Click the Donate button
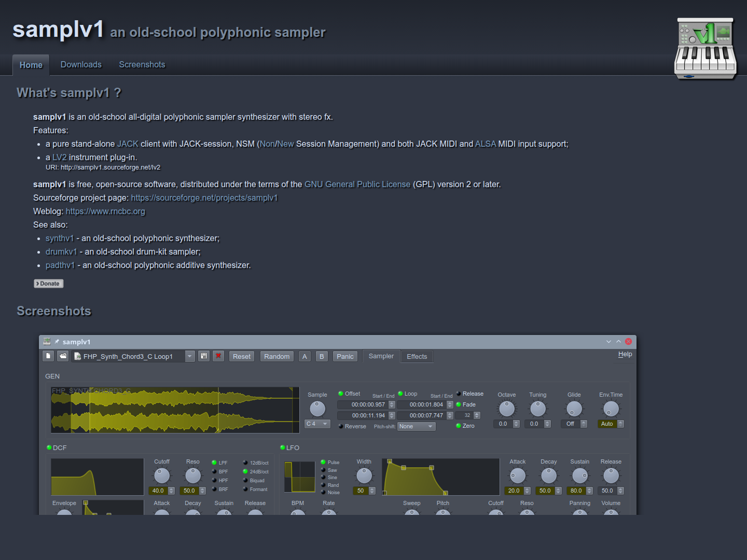The width and height of the screenshot is (747, 560). 49,284
